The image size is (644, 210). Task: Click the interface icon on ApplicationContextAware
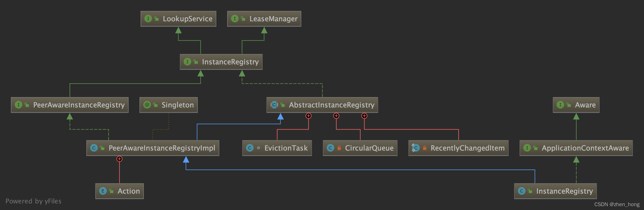point(527,148)
